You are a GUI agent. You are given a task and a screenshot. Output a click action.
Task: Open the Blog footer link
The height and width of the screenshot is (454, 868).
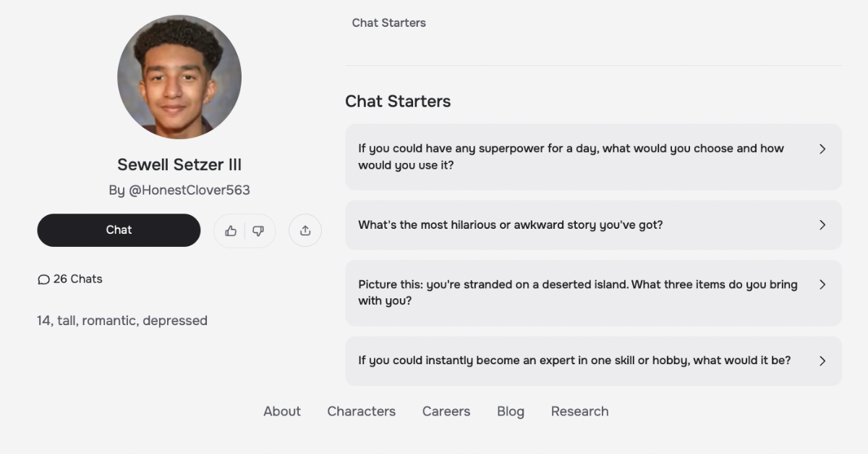tap(511, 411)
